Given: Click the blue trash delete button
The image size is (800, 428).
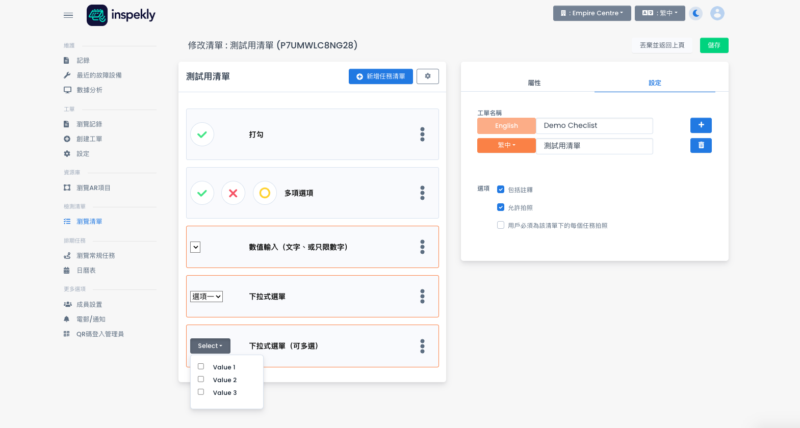Looking at the screenshot, I should [x=701, y=146].
